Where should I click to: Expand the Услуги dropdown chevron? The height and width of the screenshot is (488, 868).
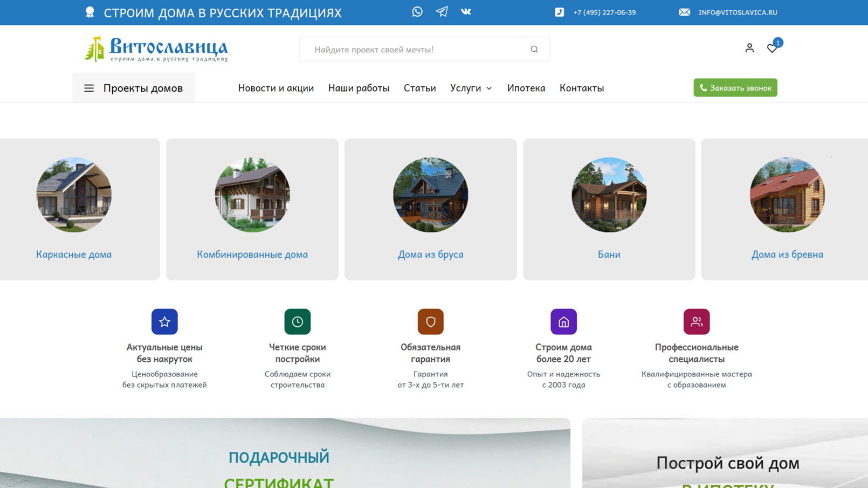pos(489,88)
